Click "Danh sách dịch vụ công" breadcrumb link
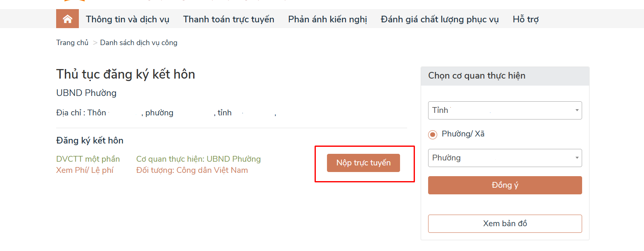644x251 pixels. [139, 42]
